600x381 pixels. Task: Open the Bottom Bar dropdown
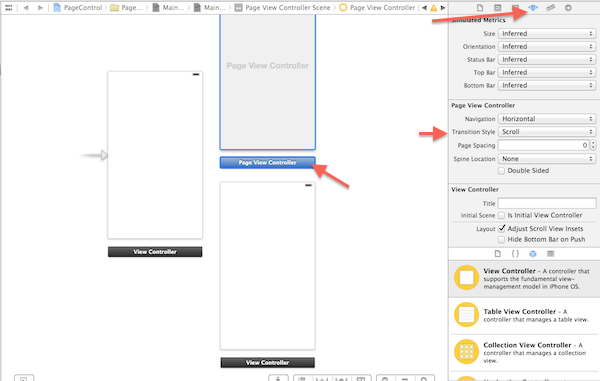547,85
